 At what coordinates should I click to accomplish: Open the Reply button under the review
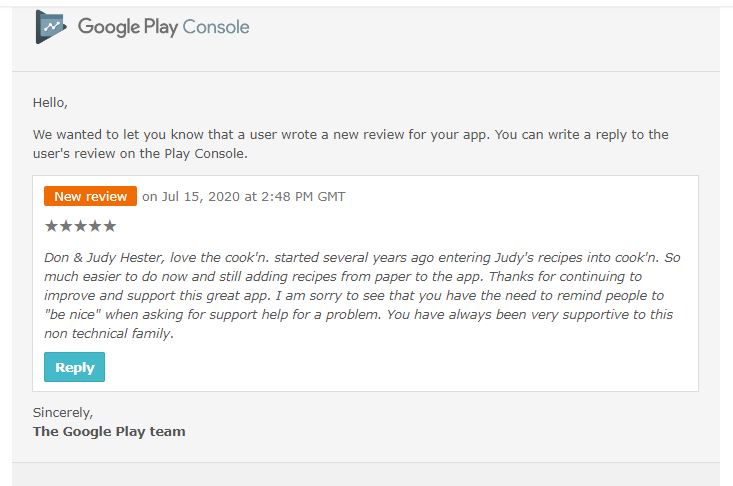[x=74, y=367]
